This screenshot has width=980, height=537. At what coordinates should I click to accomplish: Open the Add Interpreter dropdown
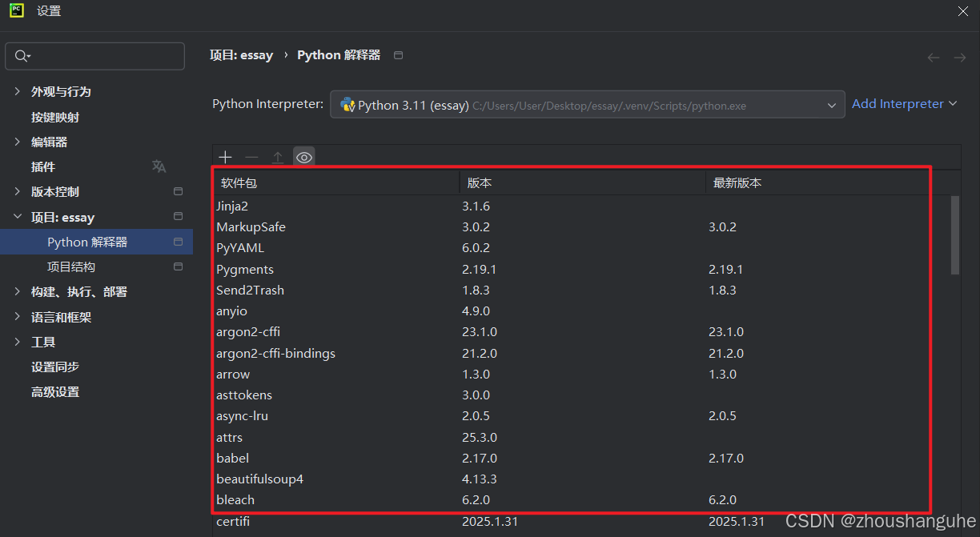click(x=905, y=104)
